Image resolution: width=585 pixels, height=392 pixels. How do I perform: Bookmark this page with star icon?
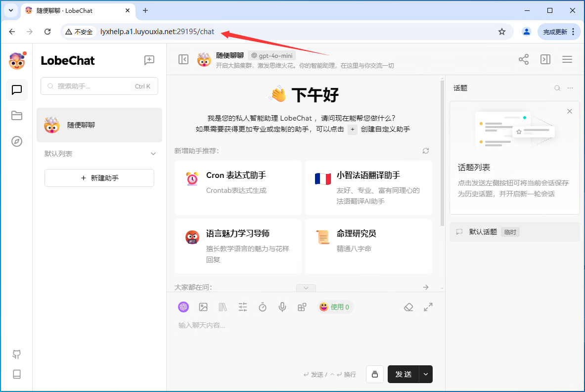[502, 32]
